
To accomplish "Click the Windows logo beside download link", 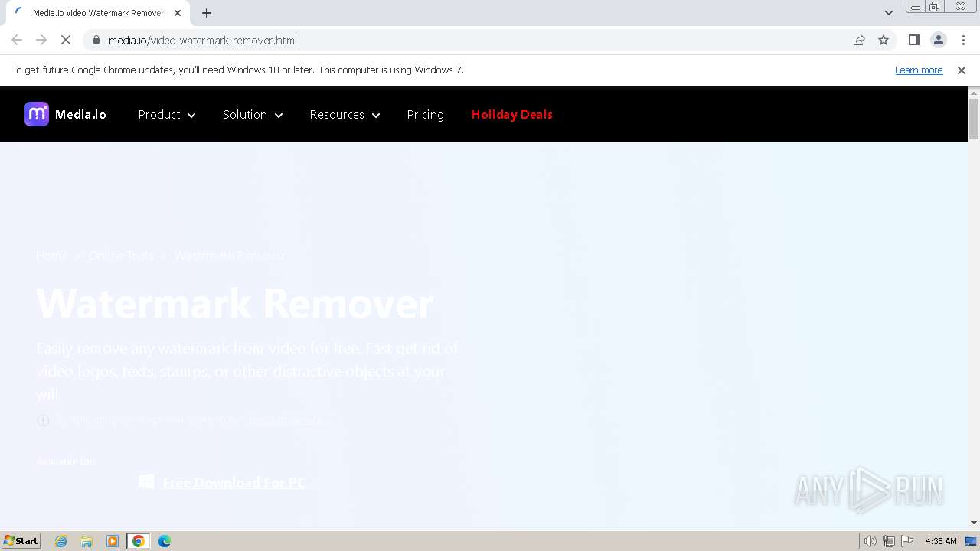I will click(146, 481).
